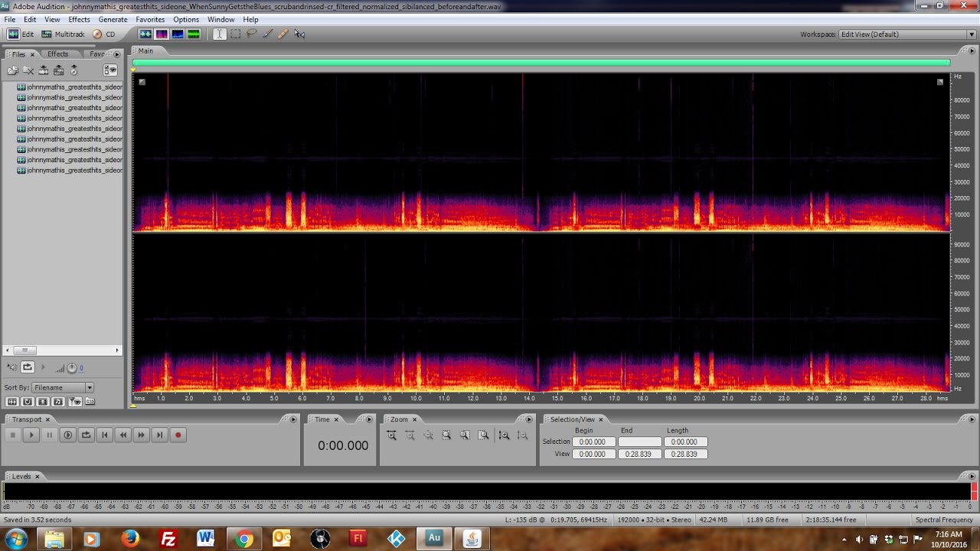Select Spectral Frequency display icon
This screenshot has height=551, width=980.
point(162,34)
